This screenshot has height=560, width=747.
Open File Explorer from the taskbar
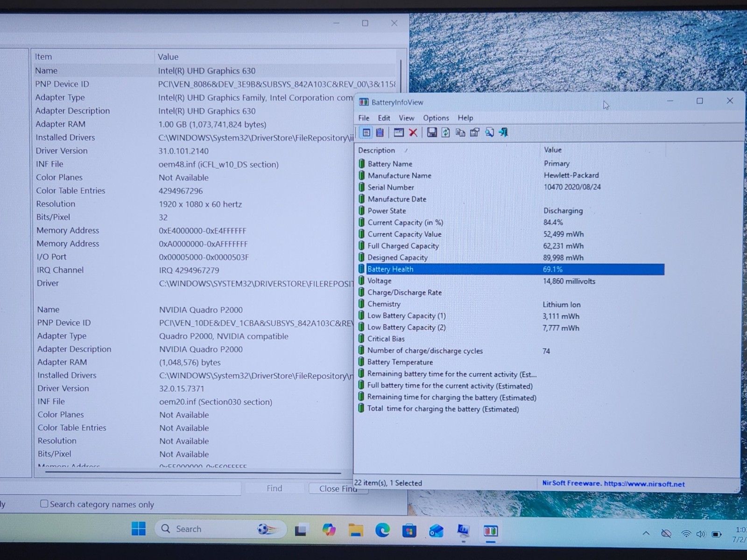pos(356,530)
